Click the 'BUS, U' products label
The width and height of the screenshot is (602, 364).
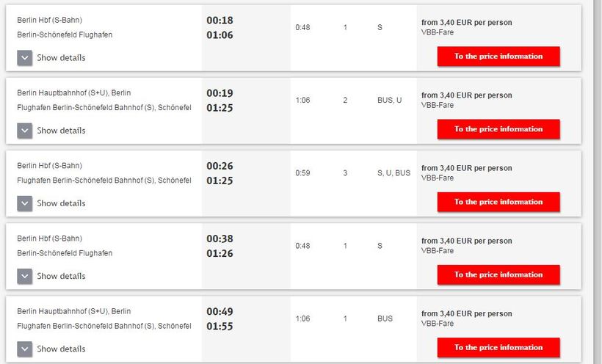389,101
